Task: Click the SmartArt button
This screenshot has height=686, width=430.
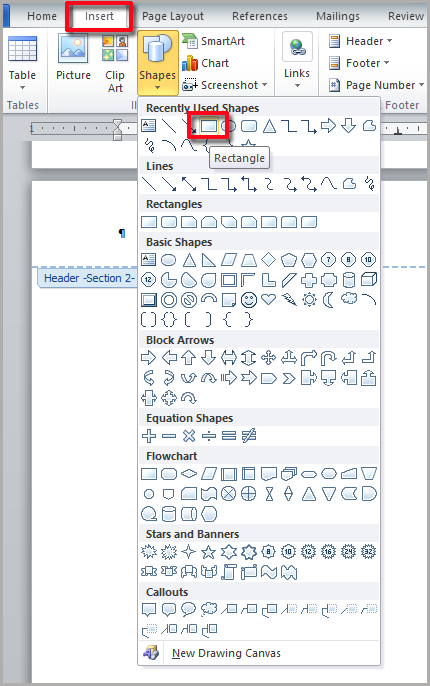Action: [213, 41]
